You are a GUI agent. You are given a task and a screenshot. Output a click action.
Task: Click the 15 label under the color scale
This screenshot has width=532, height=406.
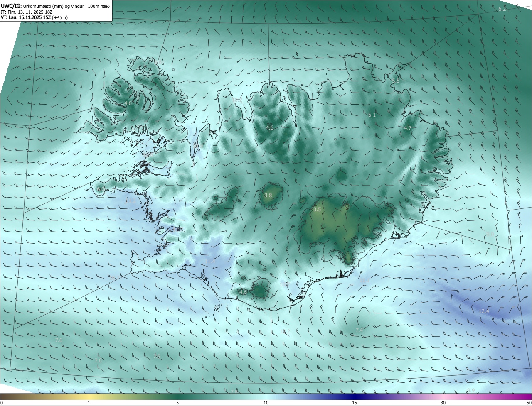click(355, 403)
